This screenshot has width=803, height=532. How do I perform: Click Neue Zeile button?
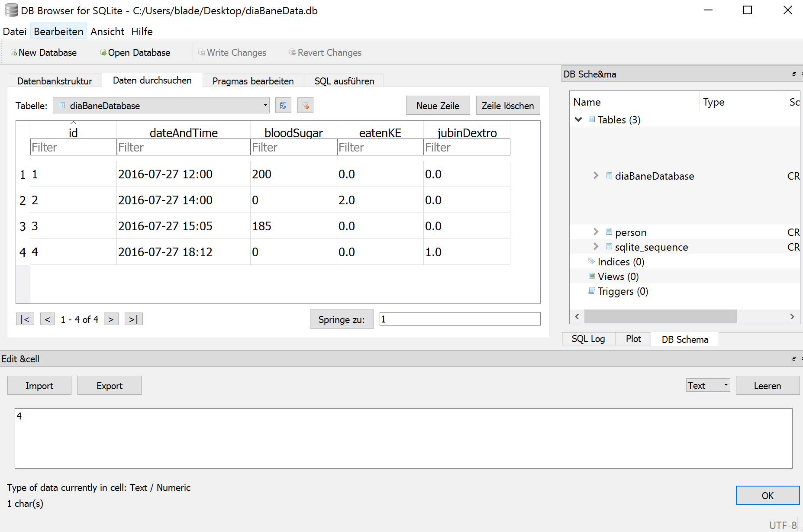point(438,105)
